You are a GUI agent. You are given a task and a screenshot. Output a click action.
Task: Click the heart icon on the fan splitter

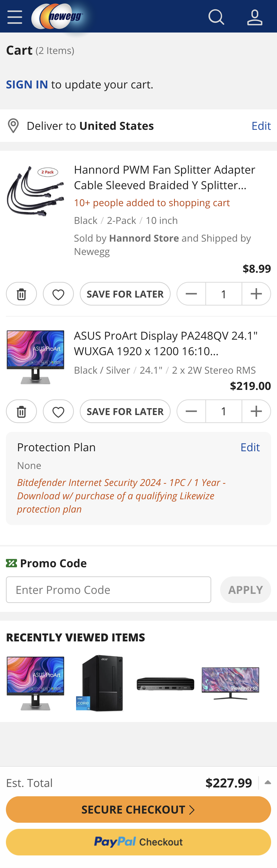click(58, 294)
